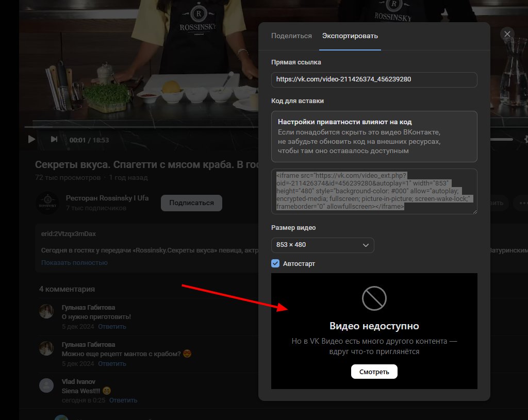Skip to the next video
This screenshot has width=528, height=420.
[54, 139]
